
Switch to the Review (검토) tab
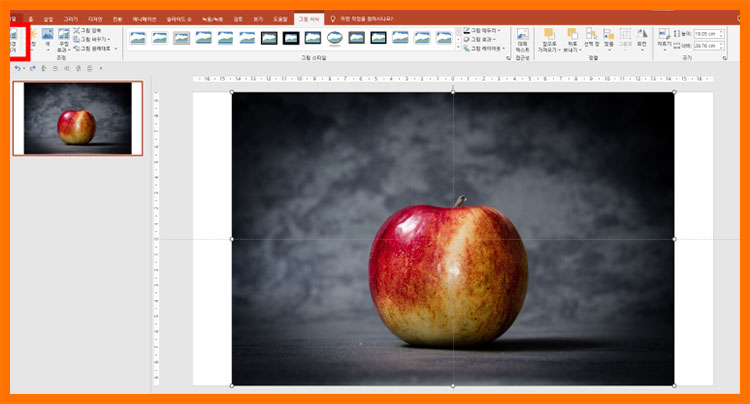coord(238,19)
